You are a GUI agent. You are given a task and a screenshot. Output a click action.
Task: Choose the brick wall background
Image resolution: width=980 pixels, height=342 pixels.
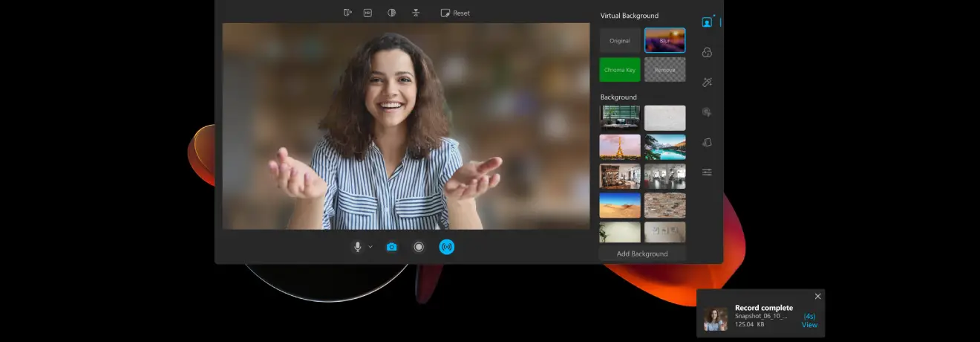tap(665, 205)
